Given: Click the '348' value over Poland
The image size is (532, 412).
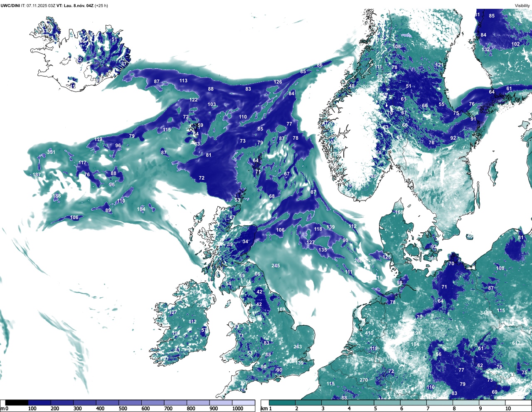Looking at the screenshot, I should 484,313.
